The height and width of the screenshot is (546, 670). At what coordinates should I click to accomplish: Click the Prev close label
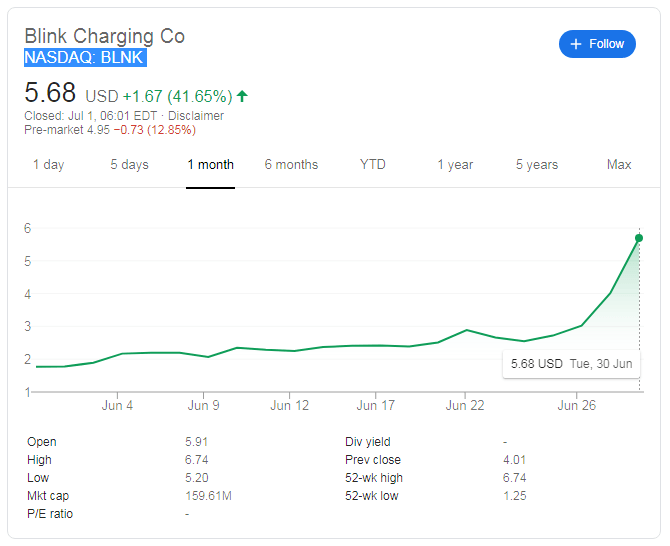coord(373,460)
